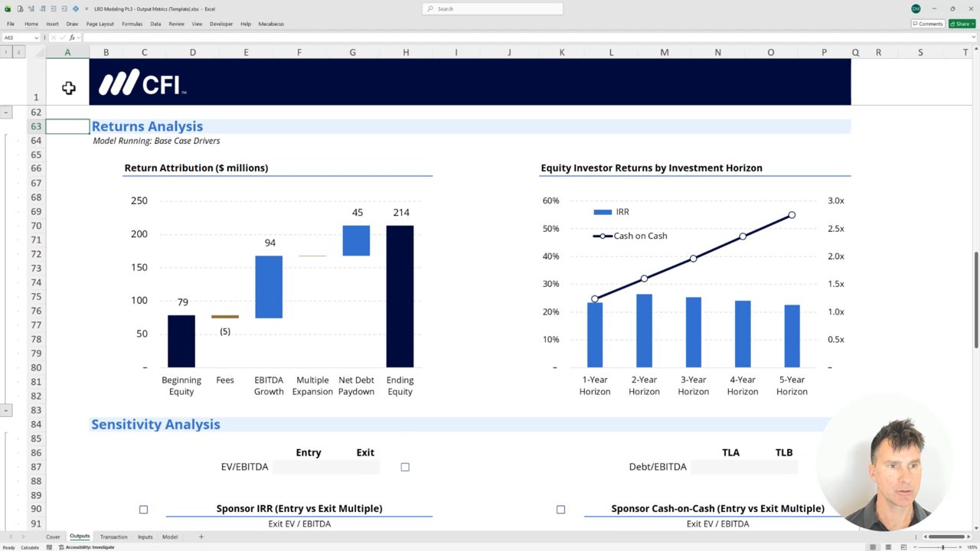Open the Macabacus ribbon tab
This screenshot has width=980, height=551.
coord(271,24)
